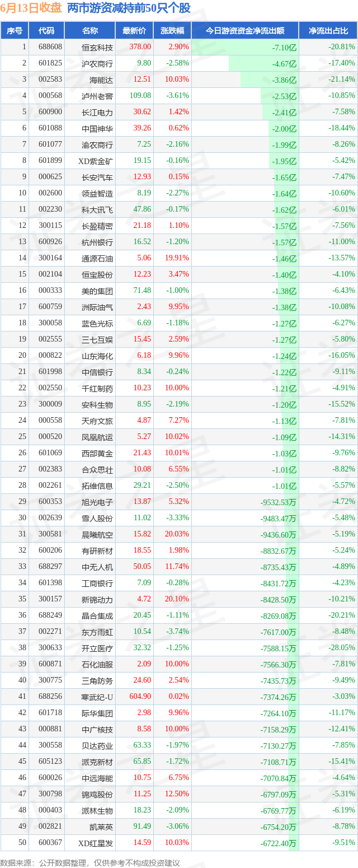Click stock code 002383

coord(50,469)
